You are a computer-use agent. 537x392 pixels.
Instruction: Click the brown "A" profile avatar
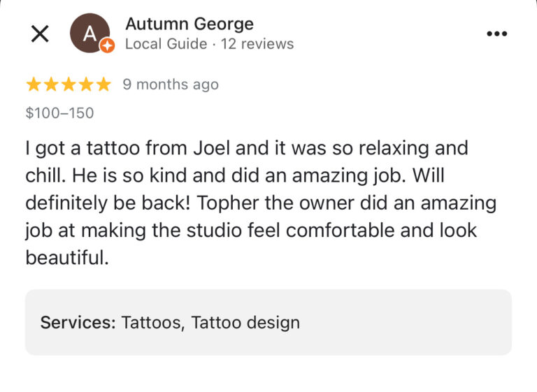click(89, 32)
